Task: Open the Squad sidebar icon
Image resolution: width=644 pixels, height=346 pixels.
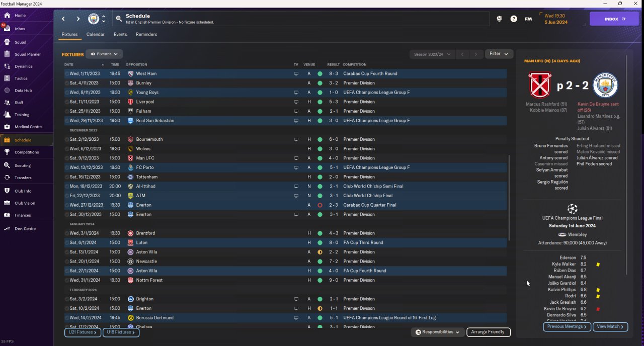Action: point(7,42)
